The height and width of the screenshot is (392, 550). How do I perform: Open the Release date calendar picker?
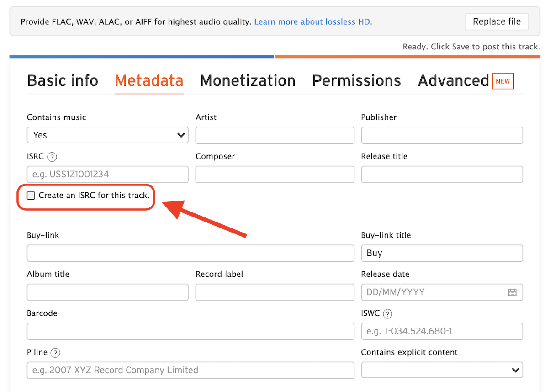click(513, 292)
